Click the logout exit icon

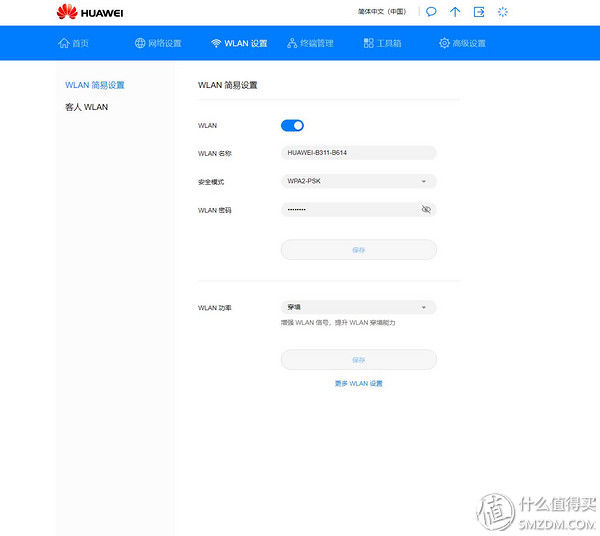click(479, 12)
